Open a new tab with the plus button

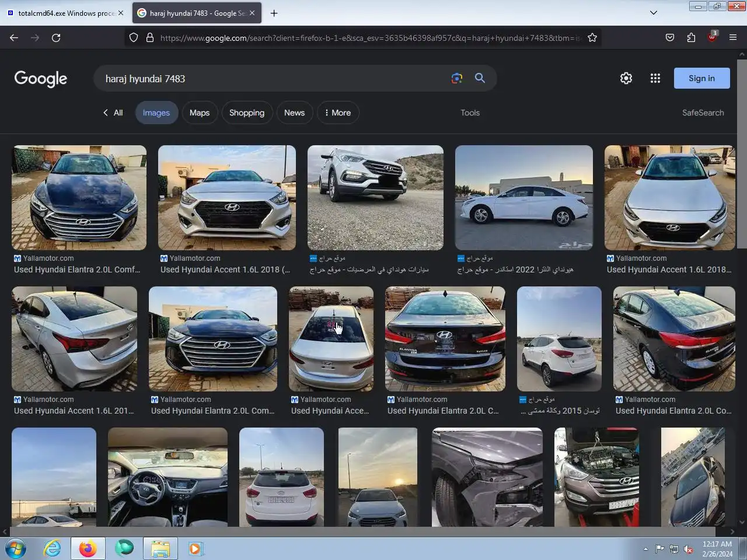tap(274, 13)
